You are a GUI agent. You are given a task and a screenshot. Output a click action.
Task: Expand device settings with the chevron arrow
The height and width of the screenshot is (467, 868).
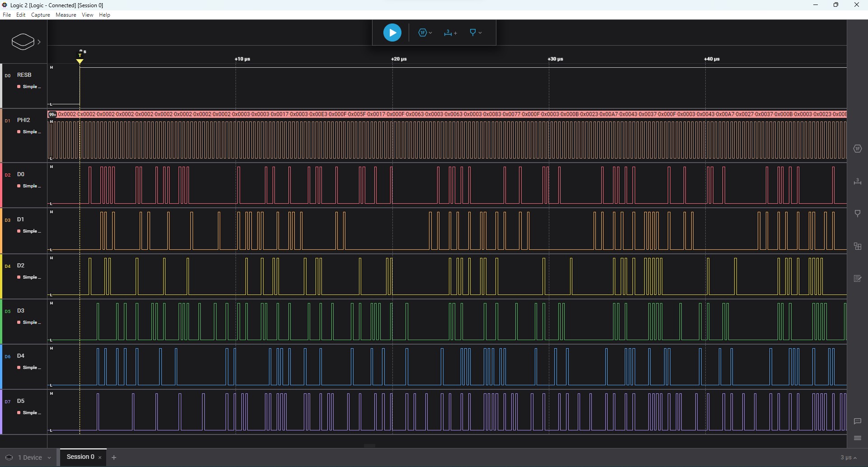39,42
